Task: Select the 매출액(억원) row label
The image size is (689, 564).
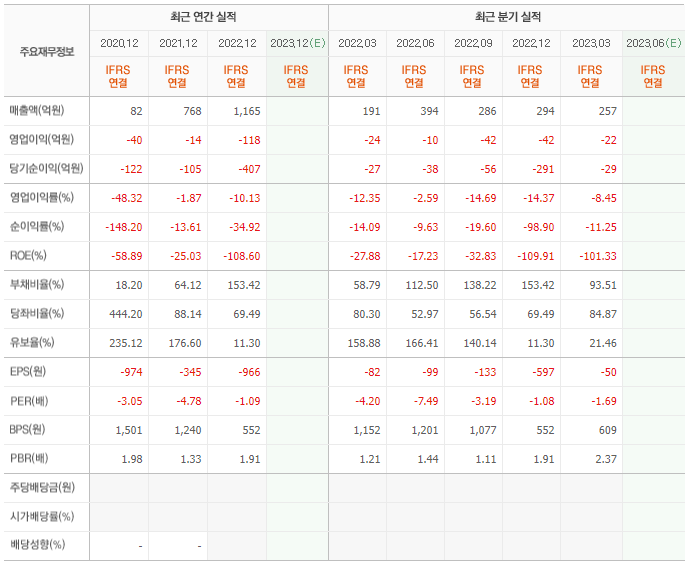Action: click(x=37, y=110)
